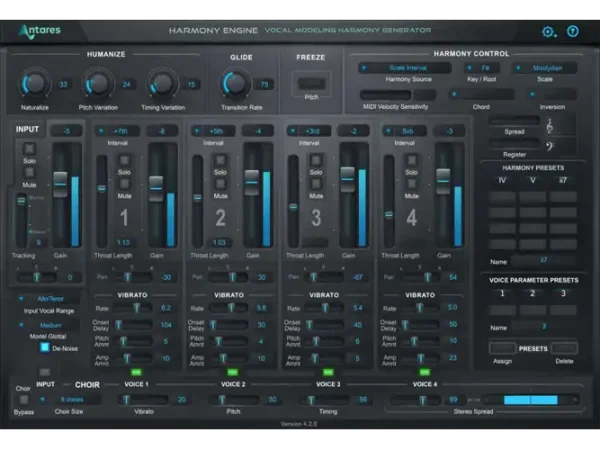Select Harmony Preset IV
The width and height of the screenshot is (600, 450).
click(502, 180)
